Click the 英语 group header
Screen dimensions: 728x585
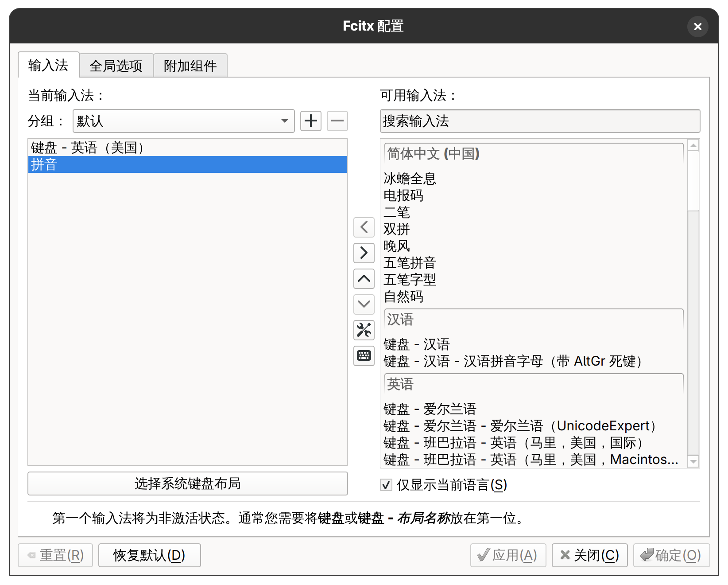tap(534, 384)
